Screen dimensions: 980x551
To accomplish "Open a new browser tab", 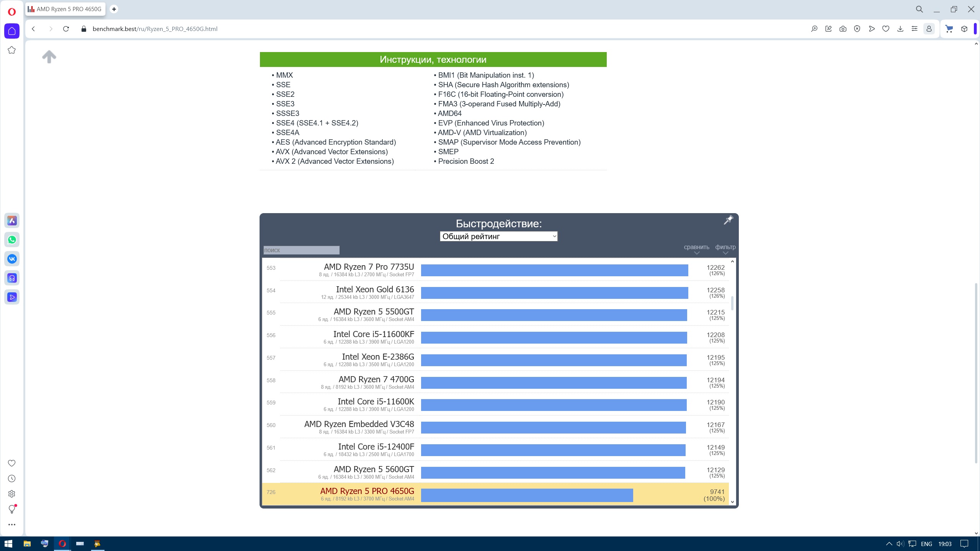I will tap(114, 9).
